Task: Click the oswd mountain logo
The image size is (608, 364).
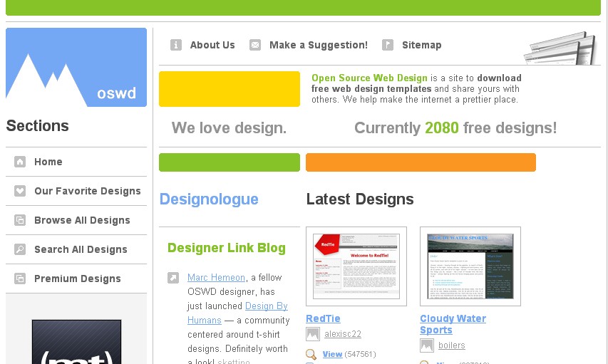Action: tap(76, 67)
